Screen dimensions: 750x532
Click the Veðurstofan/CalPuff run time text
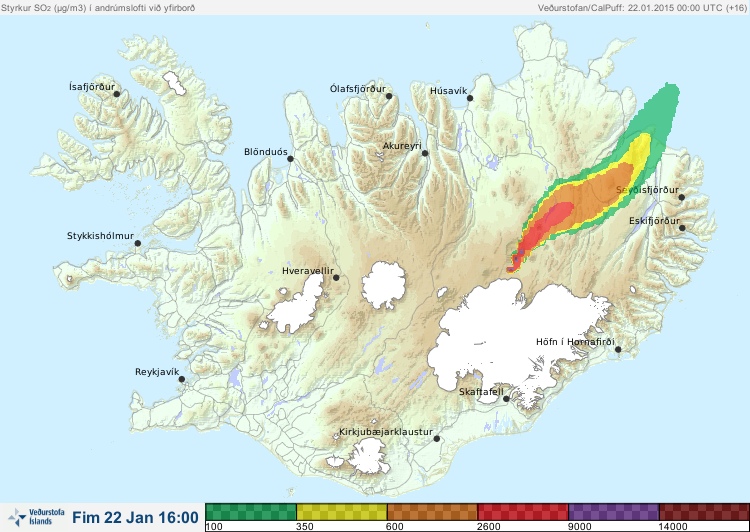pyautogui.click(x=642, y=8)
